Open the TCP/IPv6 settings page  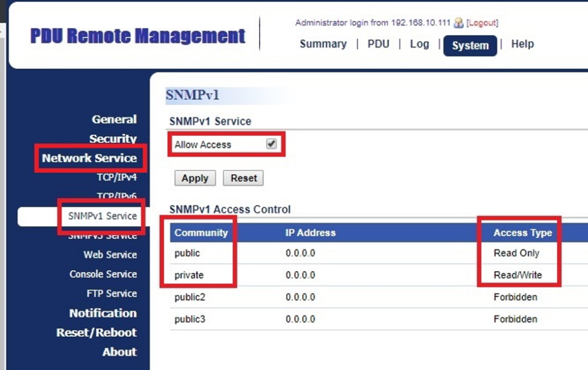click(x=117, y=196)
